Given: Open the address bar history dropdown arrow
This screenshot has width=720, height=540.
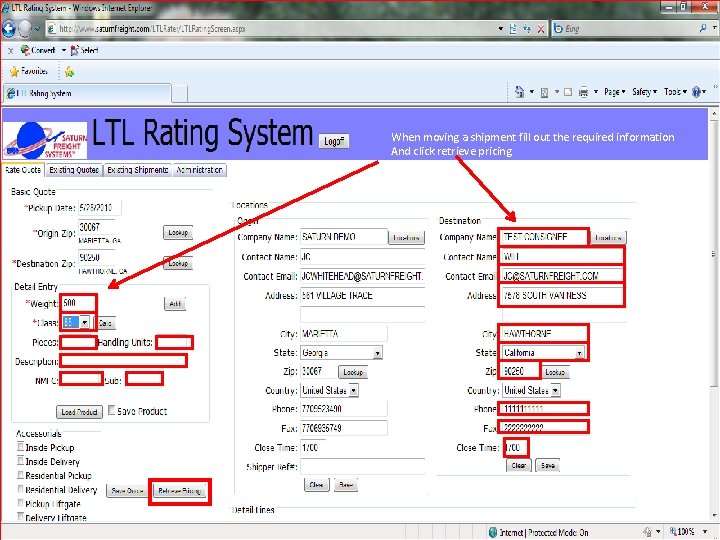Looking at the screenshot, I should click(x=501, y=29).
